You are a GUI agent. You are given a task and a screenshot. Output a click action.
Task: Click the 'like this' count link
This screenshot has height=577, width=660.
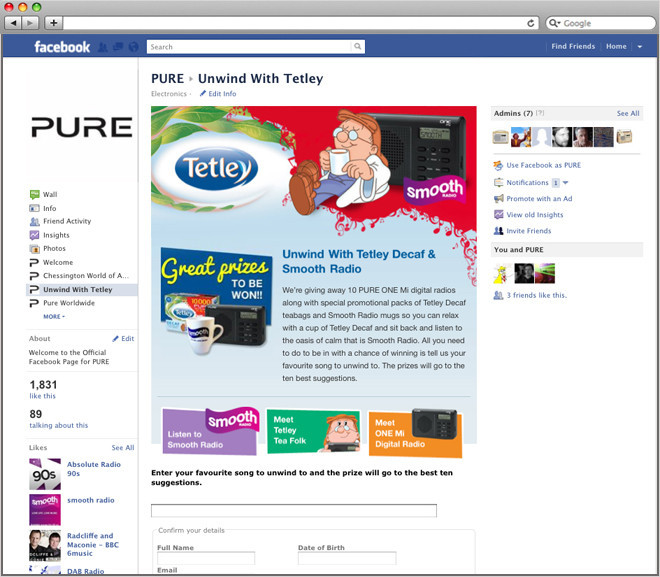[x=42, y=396]
